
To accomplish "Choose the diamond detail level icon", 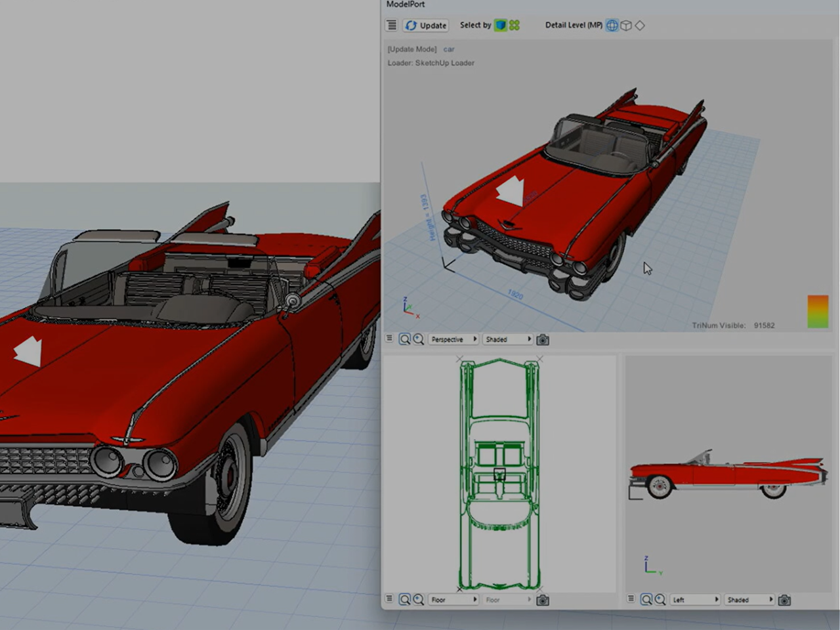I will coord(640,25).
